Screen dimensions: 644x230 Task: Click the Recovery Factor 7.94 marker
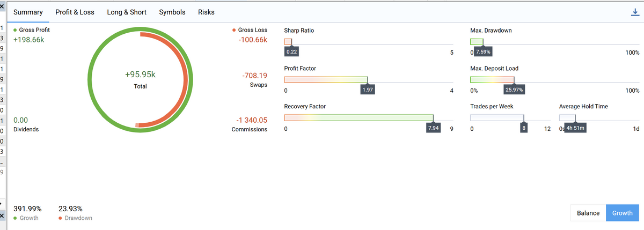[433, 128]
